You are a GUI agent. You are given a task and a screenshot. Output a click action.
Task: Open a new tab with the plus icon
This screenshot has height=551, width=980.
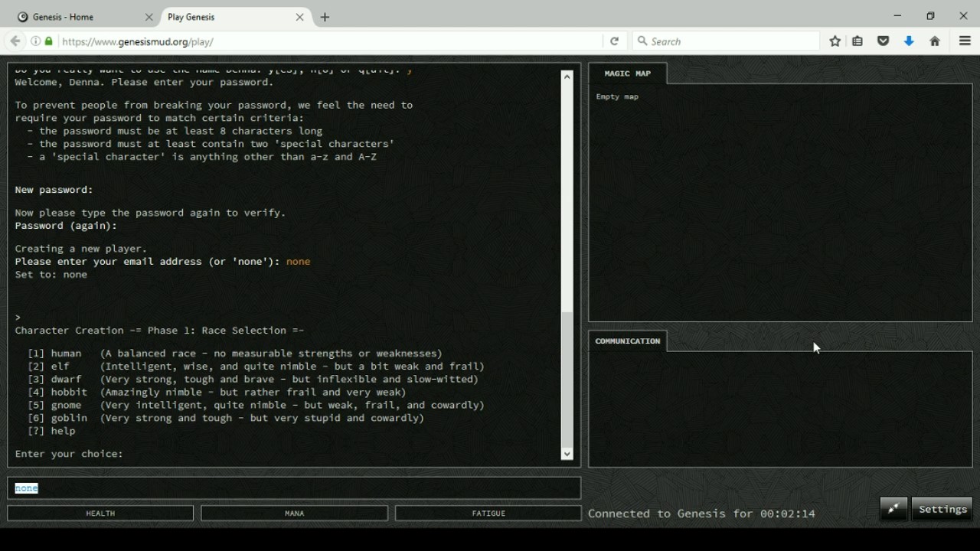[325, 17]
